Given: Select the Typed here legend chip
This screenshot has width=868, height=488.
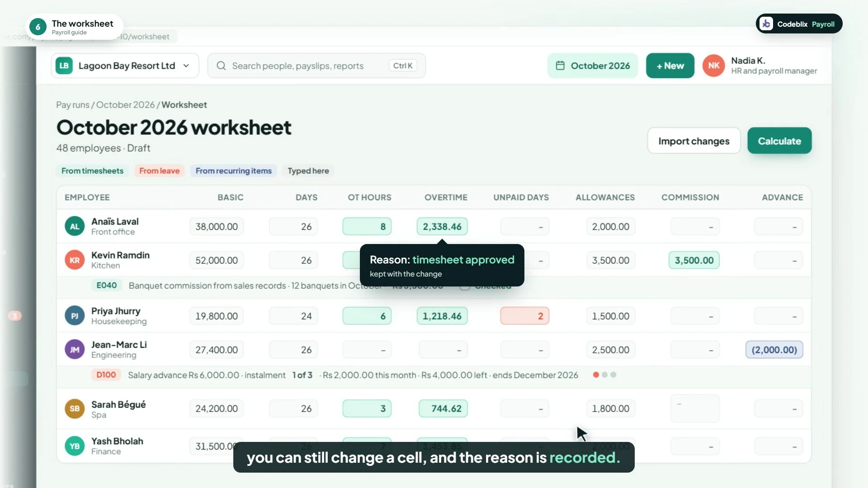Looking at the screenshot, I should click(308, 171).
